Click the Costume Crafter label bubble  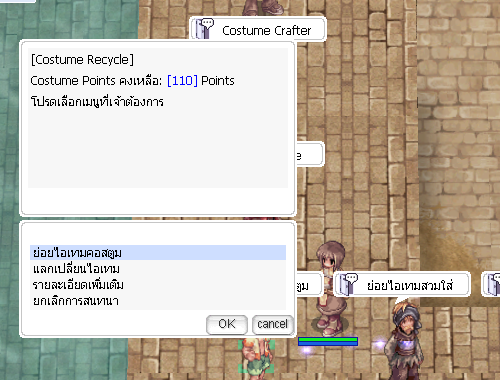pos(258,29)
